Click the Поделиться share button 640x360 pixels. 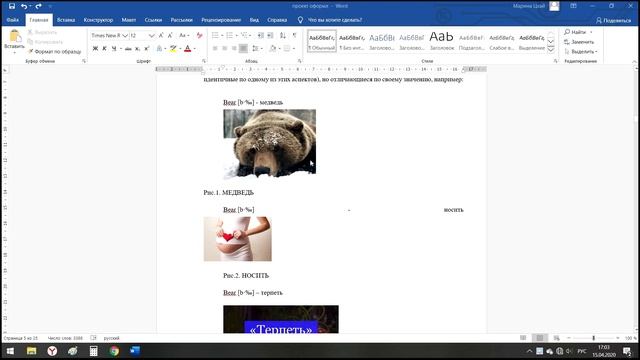pyautogui.click(x=613, y=20)
